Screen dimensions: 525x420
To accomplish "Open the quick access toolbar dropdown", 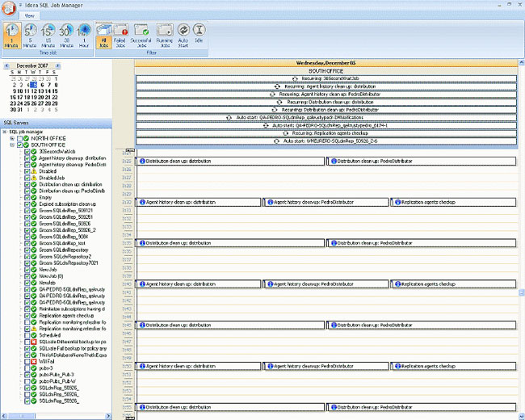I will click(x=21, y=6).
